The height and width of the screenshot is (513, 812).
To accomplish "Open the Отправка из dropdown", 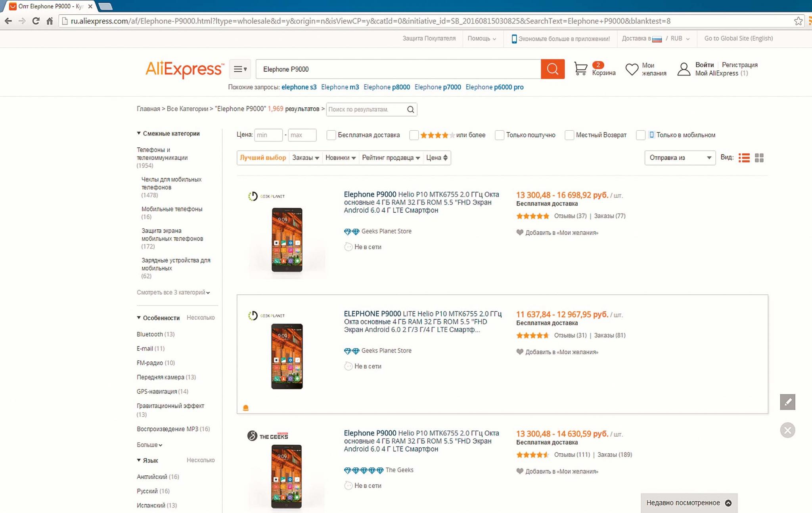I will tap(680, 158).
